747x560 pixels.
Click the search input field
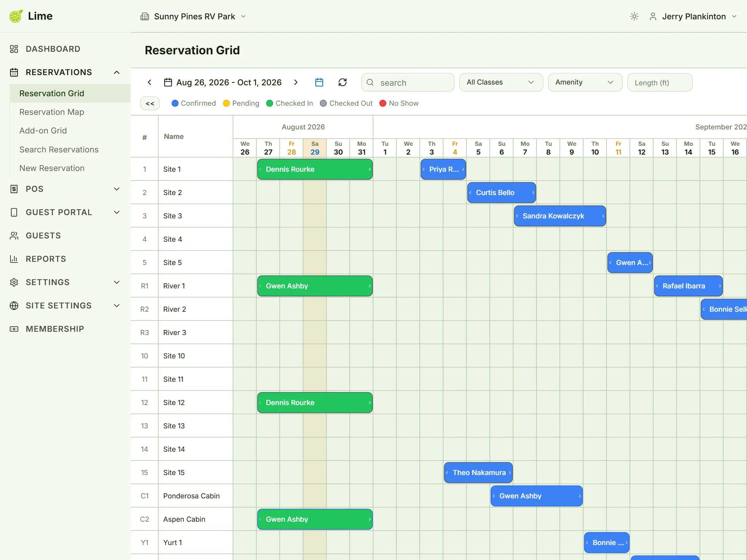click(x=408, y=82)
